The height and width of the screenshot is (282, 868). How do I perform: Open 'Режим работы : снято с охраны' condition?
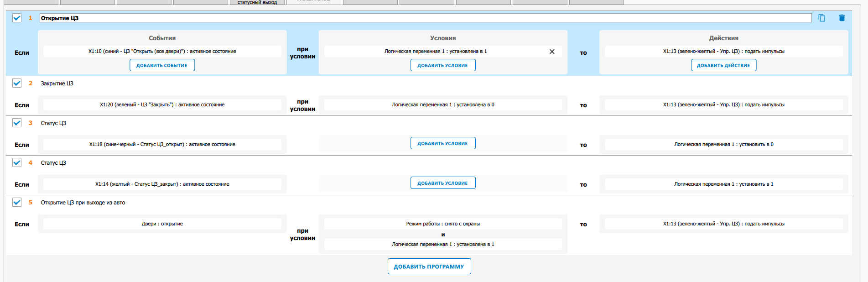pyautogui.click(x=442, y=224)
